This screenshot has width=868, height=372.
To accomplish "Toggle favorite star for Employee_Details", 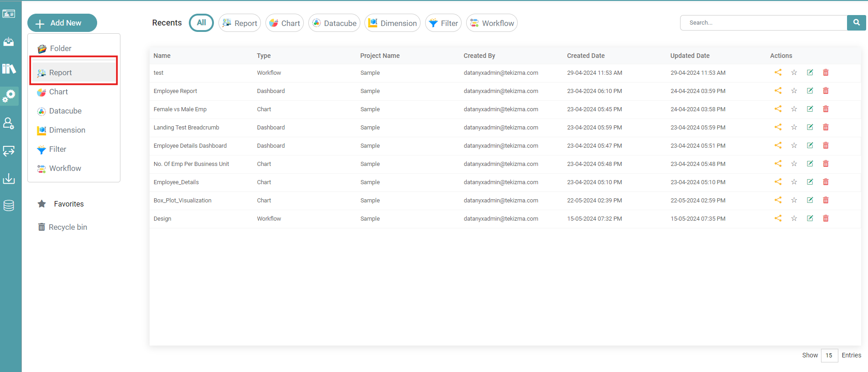I will tap(794, 182).
